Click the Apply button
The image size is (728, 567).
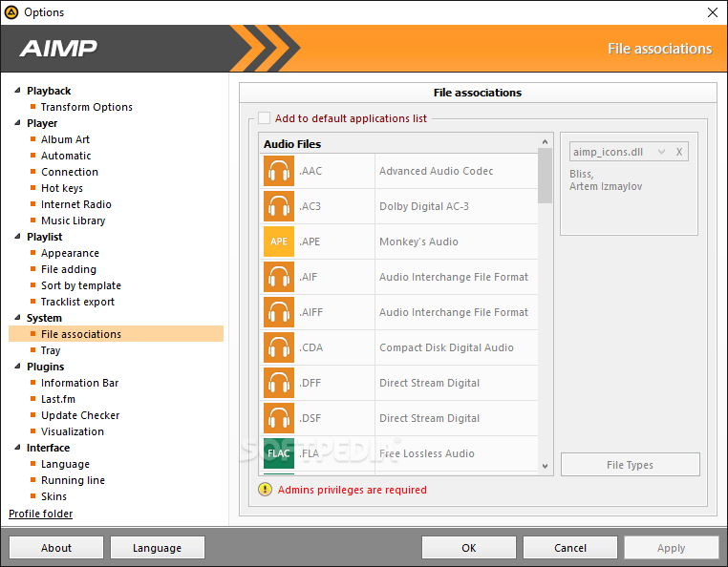point(672,548)
